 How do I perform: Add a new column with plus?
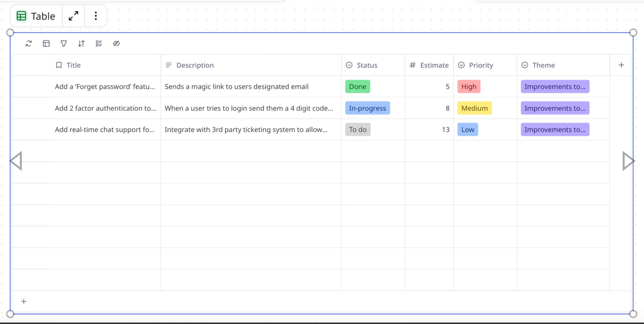click(x=621, y=65)
